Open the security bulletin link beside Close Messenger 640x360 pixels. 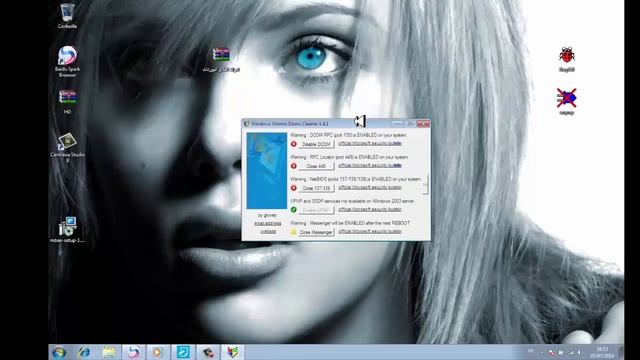tap(370, 232)
